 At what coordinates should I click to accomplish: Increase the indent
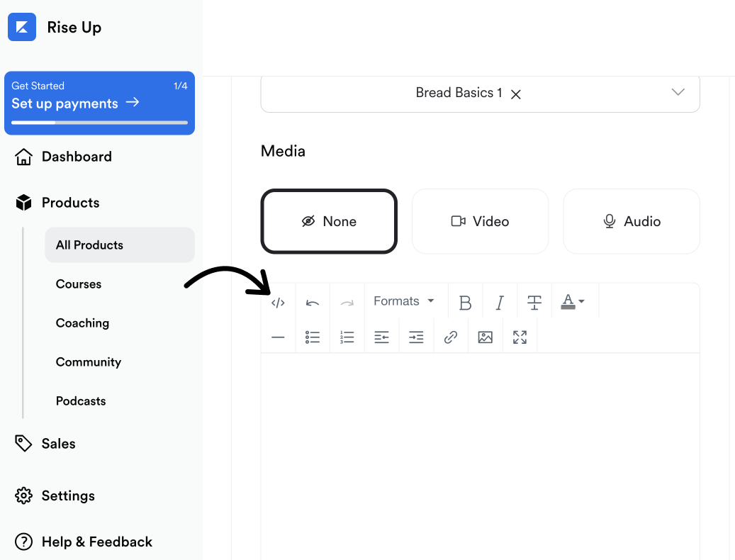click(416, 337)
